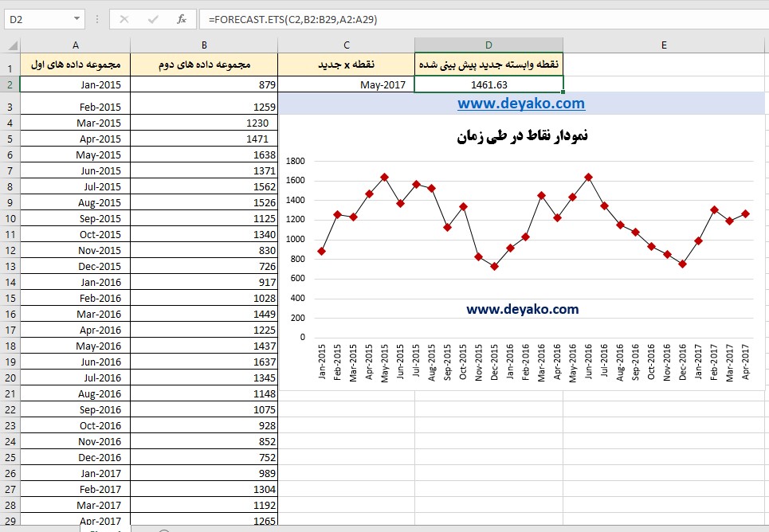
Task: Select cell A2 containing Jan-2015
Action: tap(76, 84)
